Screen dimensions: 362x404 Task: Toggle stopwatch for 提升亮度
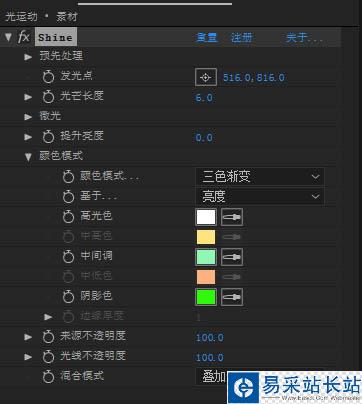click(x=48, y=137)
